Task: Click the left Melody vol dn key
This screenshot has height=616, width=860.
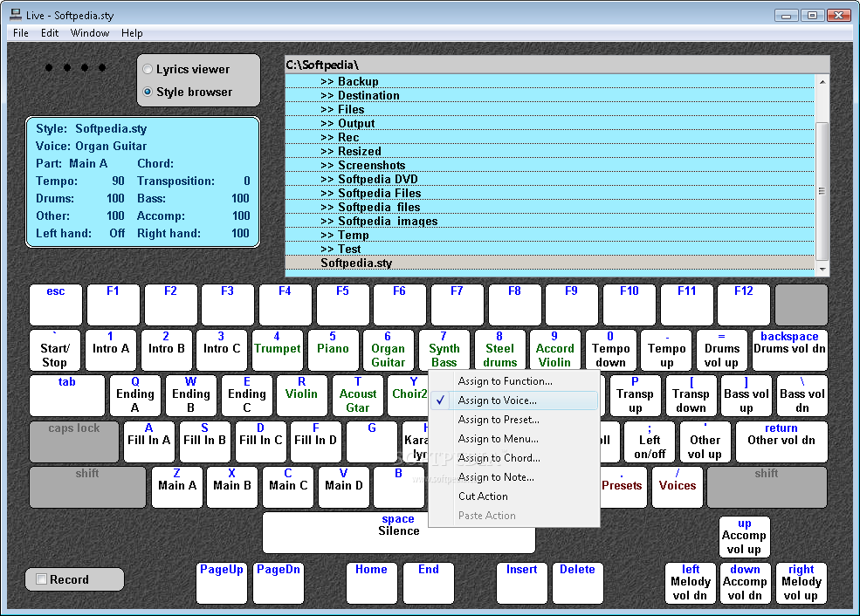Action: click(691, 583)
